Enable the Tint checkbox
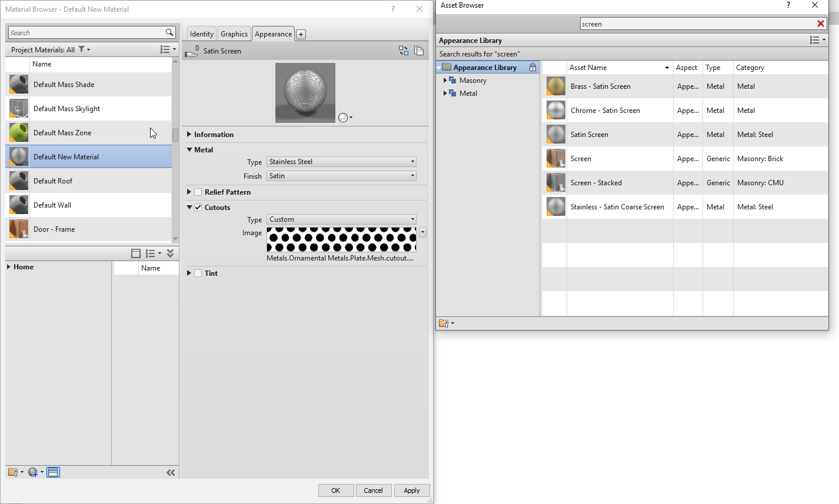This screenshot has height=504, width=839. point(198,273)
